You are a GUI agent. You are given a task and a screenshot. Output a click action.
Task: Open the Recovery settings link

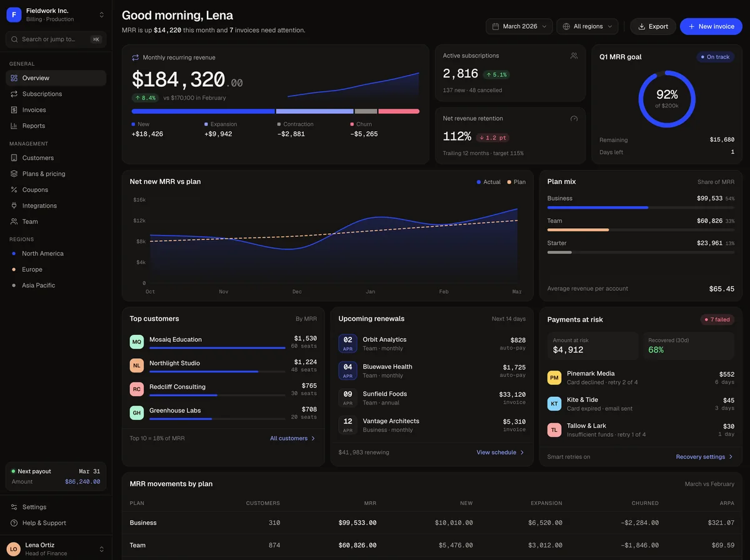tap(705, 457)
